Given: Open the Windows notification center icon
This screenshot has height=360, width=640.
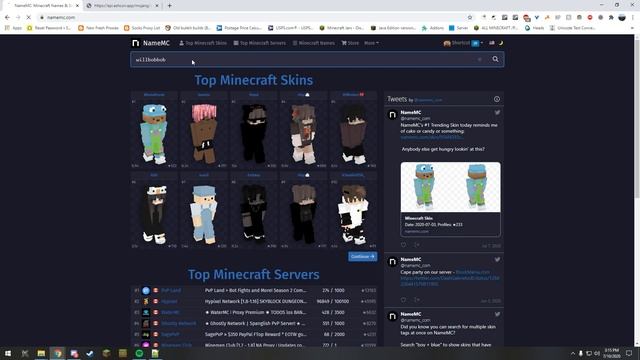Looking at the screenshot, I should [629, 353].
